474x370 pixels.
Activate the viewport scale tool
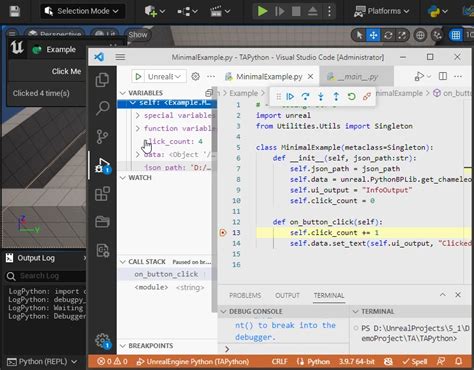[402, 35]
